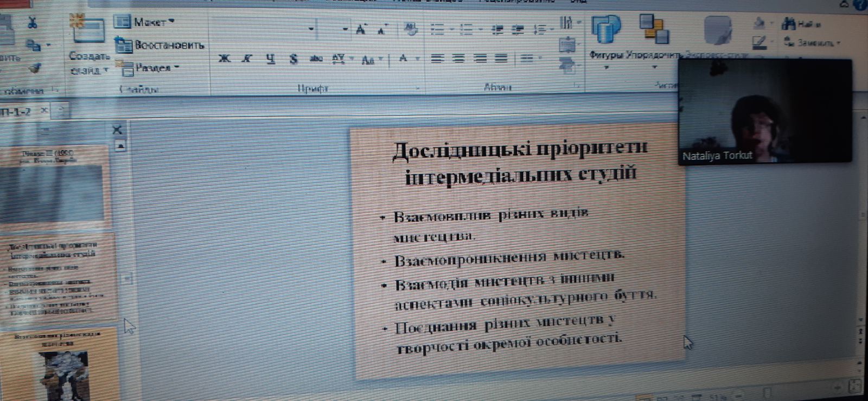The image size is (868, 401).
Task: Select the Format Painter brush icon
Action: (34, 68)
